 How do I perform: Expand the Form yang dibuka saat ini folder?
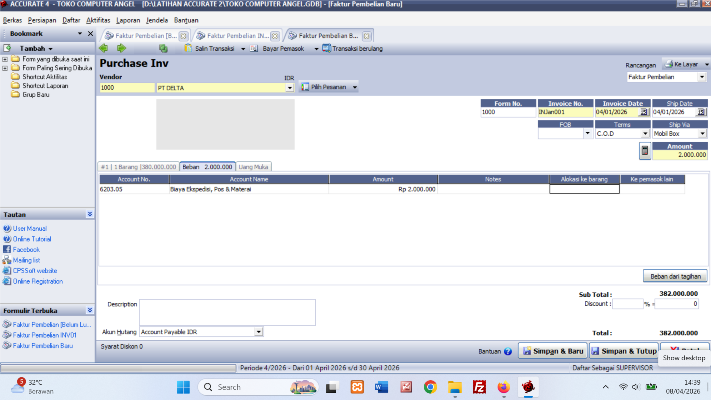point(5,59)
